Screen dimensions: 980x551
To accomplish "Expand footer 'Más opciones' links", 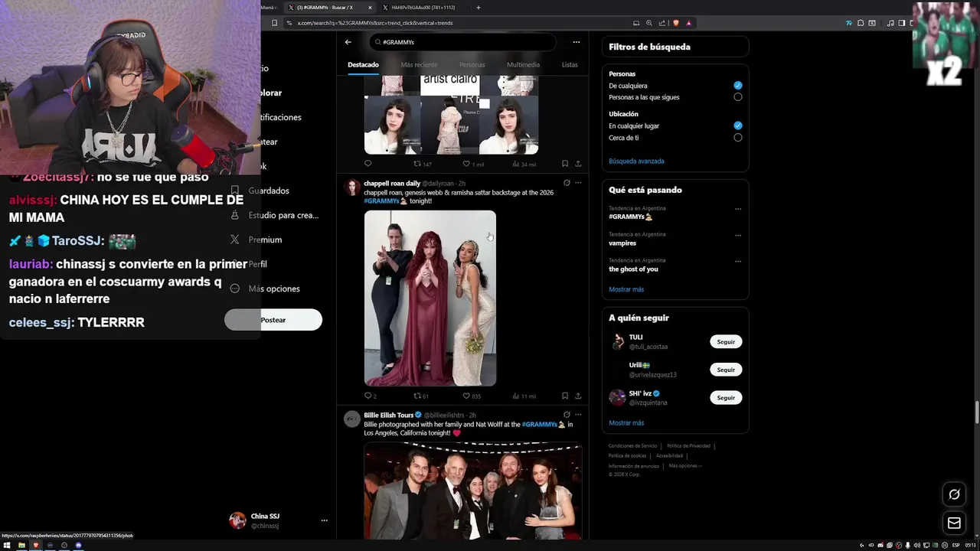I will [x=684, y=465].
